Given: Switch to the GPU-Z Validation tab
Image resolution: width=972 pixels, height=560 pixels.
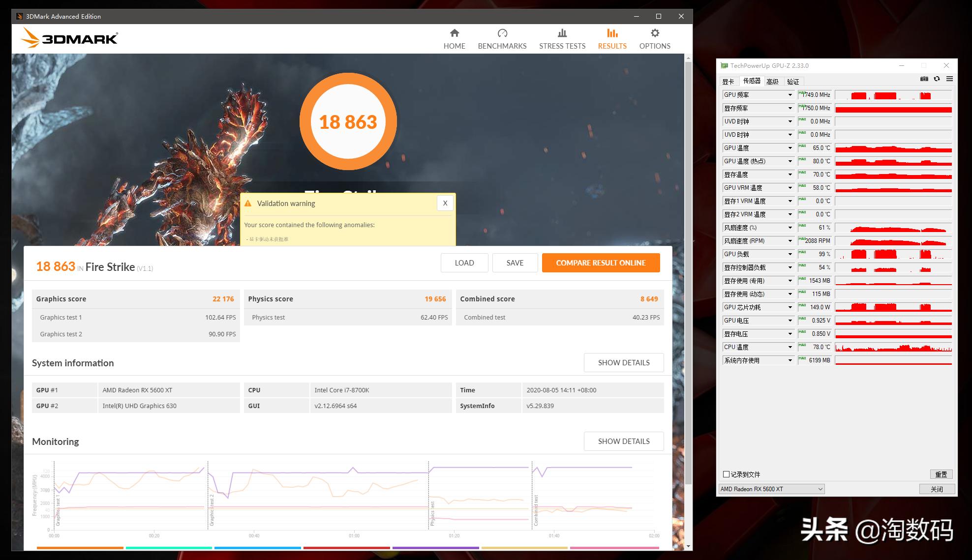Looking at the screenshot, I should (793, 81).
